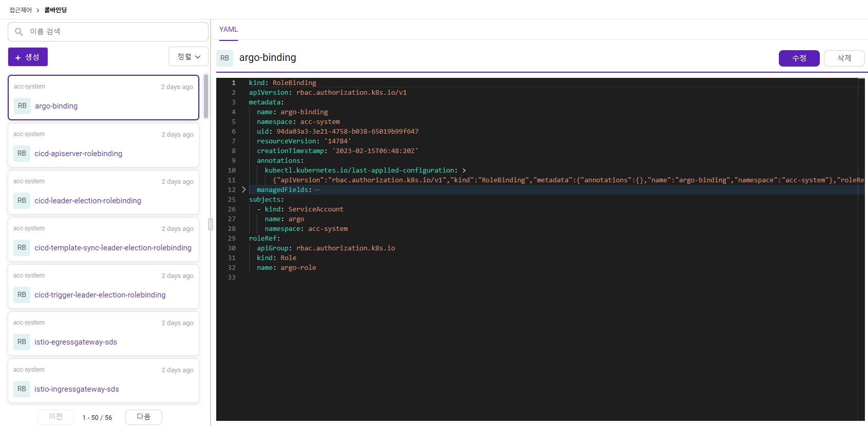868x426 pixels.
Task: Click the uid value line in YAML
Action: [338, 131]
